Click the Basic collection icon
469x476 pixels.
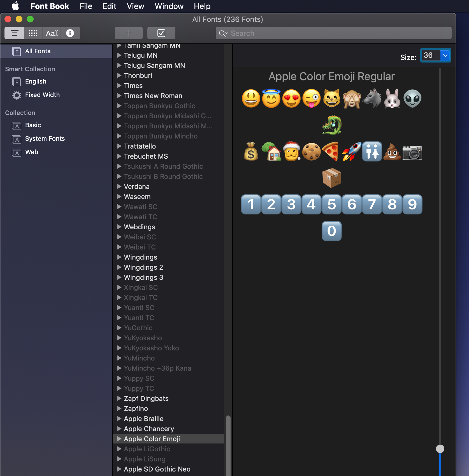tap(17, 126)
